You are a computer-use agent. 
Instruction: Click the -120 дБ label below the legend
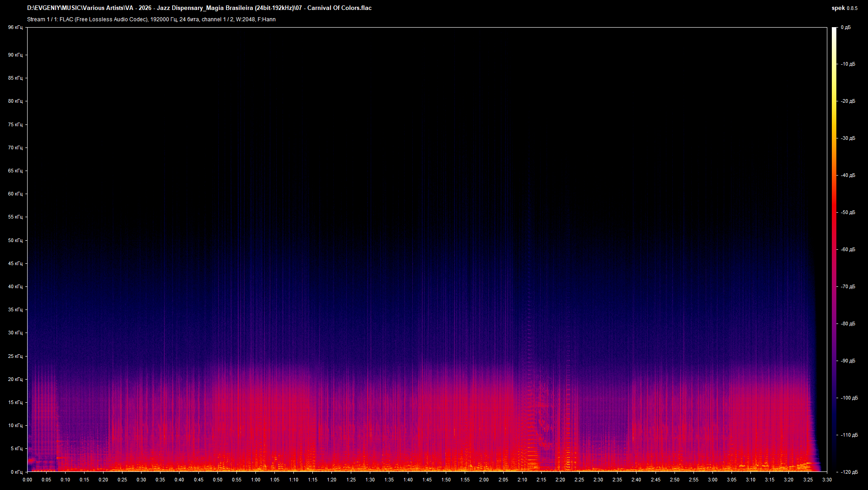(x=849, y=471)
